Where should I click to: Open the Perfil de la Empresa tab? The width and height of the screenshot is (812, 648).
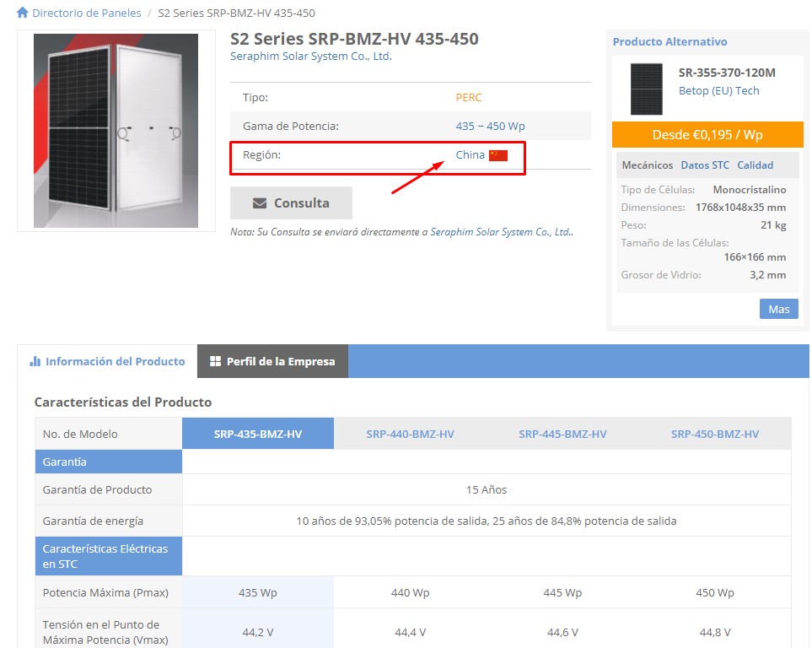click(272, 361)
